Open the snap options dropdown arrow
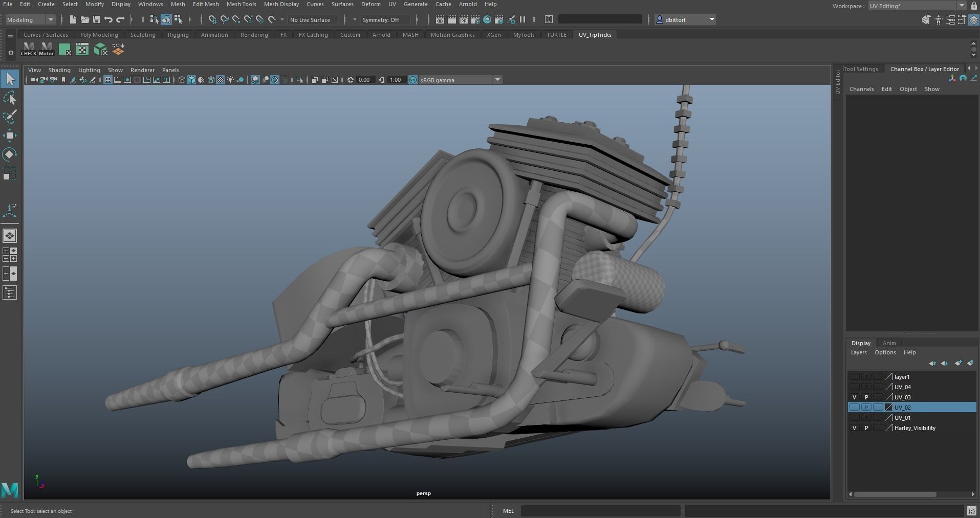 click(x=282, y=19)
